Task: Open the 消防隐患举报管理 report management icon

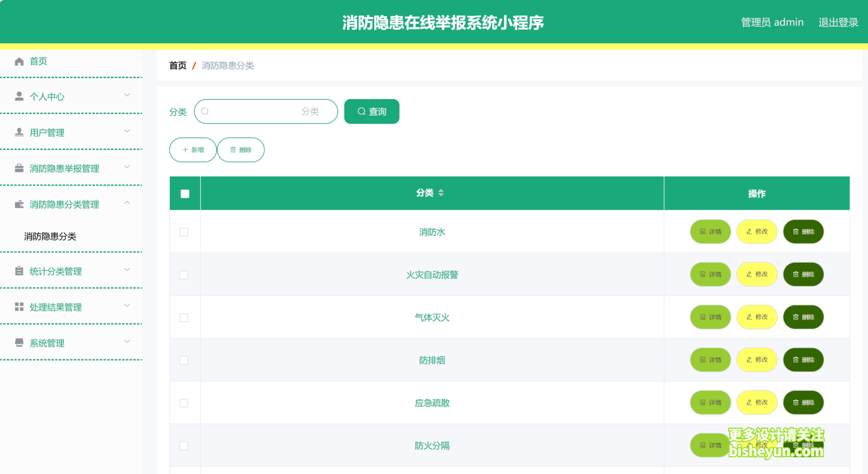Action: [18, 168]
